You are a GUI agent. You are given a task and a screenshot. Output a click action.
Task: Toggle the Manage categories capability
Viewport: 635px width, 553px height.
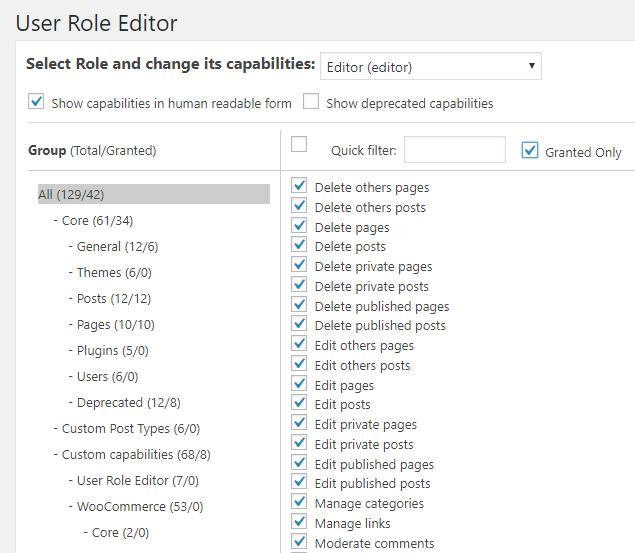point(299,502)
